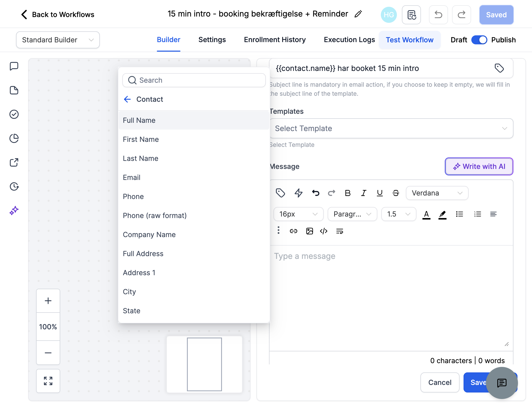
Task: Toggle the Draft/Publish switch
Action: pyautogui.click(x=479, y=40)
